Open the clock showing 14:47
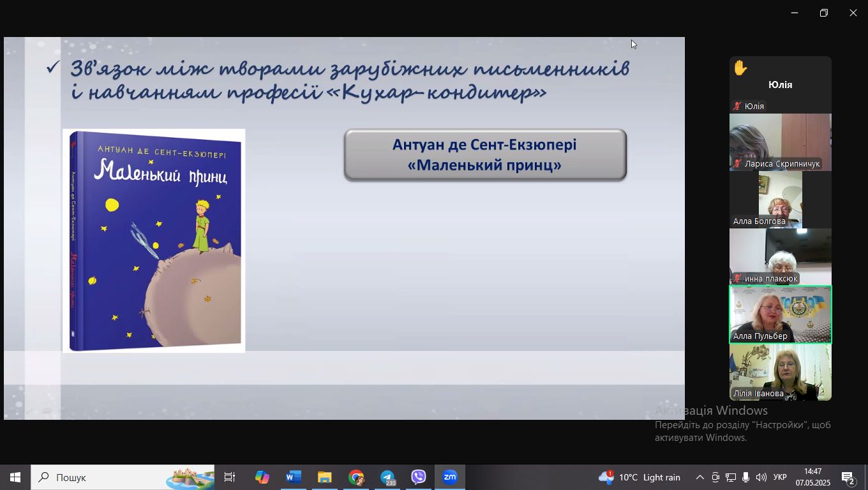Screen dimensions: 868x490 point(812,477)
